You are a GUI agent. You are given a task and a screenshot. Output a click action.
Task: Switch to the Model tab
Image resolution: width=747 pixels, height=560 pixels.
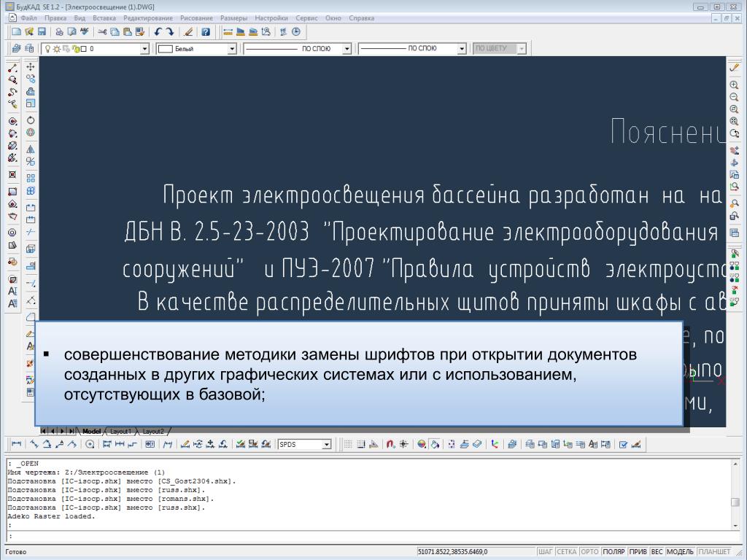91,431
